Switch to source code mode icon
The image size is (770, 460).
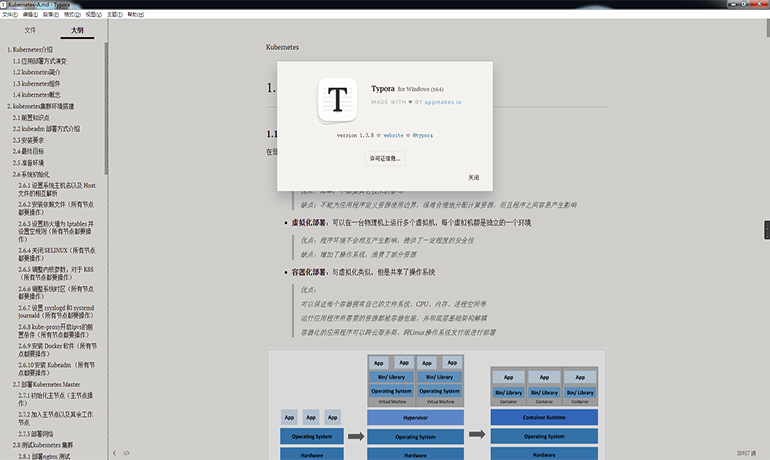pyautogui.click(x=127, y=453)
